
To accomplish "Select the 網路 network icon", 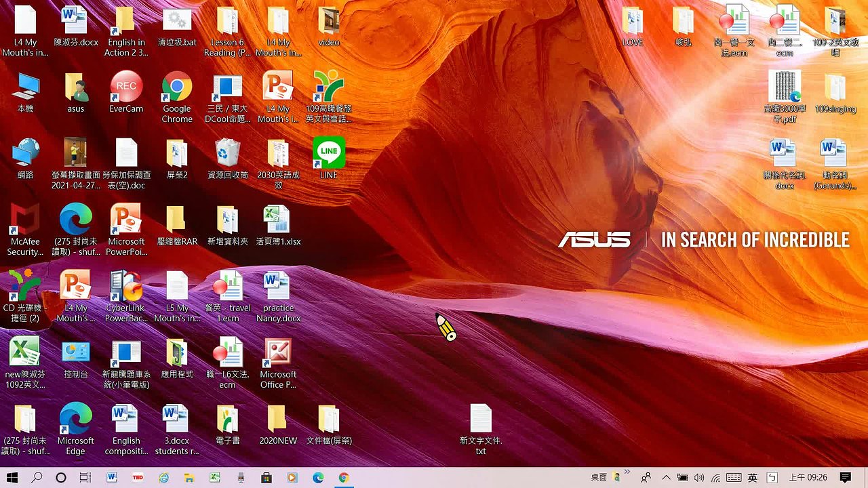I will tap(25, 160).
